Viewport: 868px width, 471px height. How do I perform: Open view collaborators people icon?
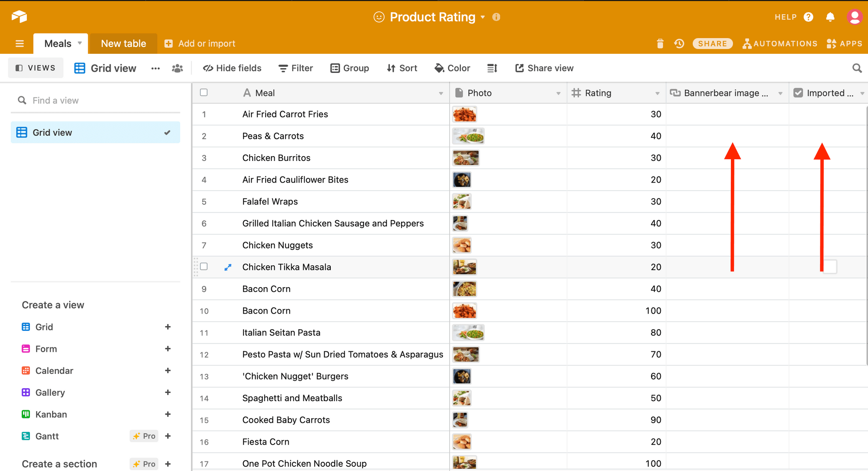(177, 68)
